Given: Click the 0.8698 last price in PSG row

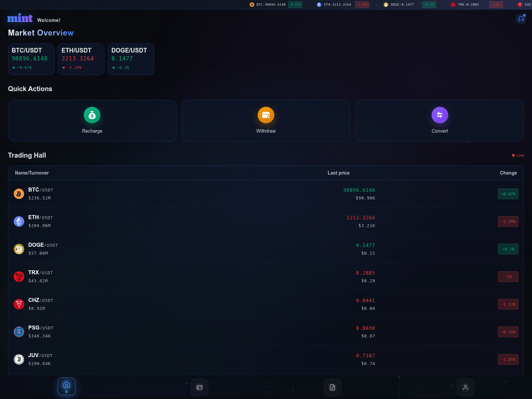Looking at the screenshot, I should 365,328.
